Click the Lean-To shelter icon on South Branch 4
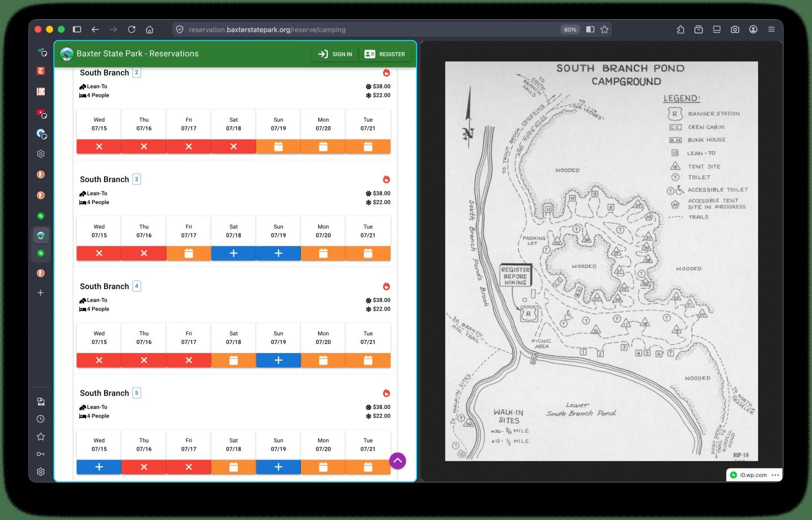This screenshot has height=520, width=812. tap(82, 300)
